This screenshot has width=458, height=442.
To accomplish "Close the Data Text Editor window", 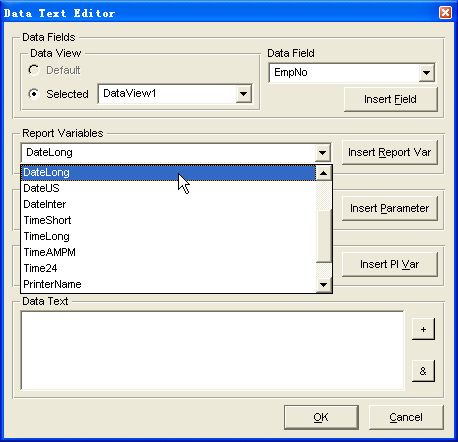I will click(x=445, y=13).
